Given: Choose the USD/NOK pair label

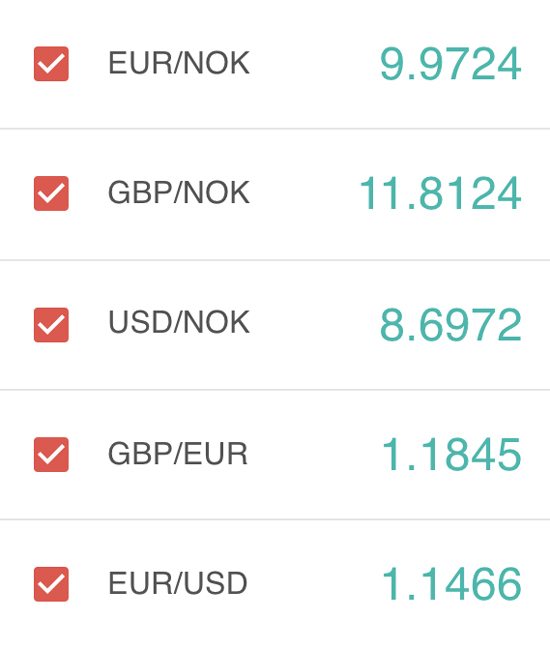Looking at the screenshot, I should (x=179, y=323).
